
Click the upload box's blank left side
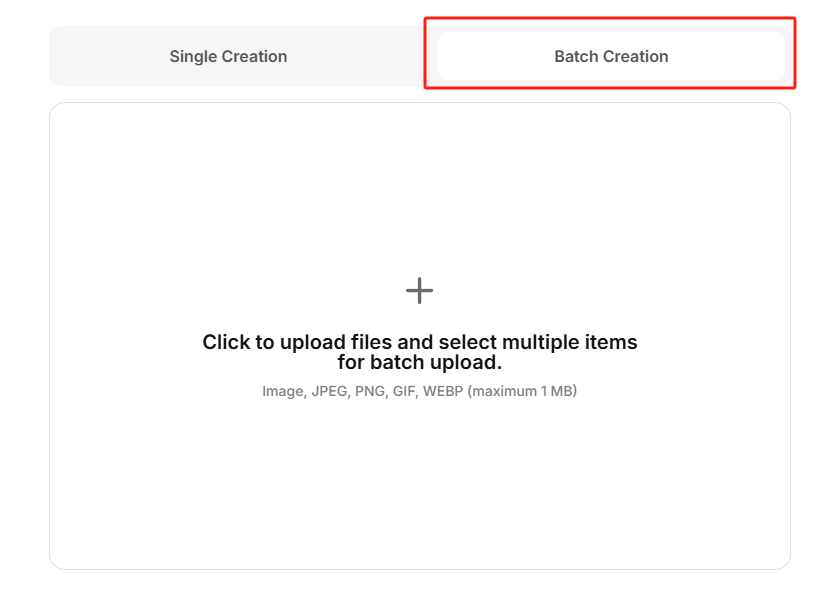point(130,335)
